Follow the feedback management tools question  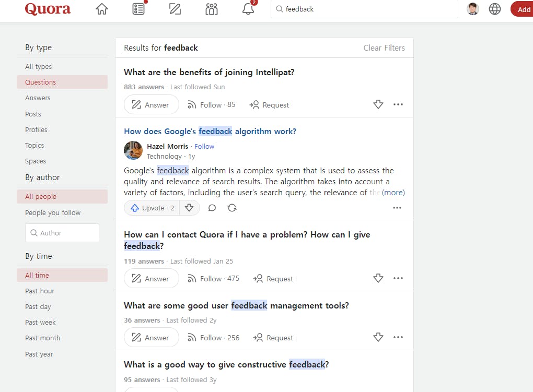tap(214, 338)
